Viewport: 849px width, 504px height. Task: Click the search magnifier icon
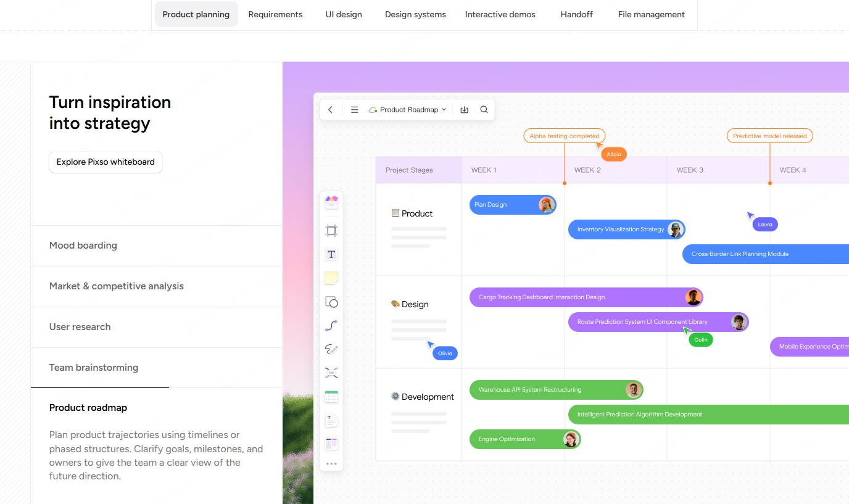[x=484, y=110]
